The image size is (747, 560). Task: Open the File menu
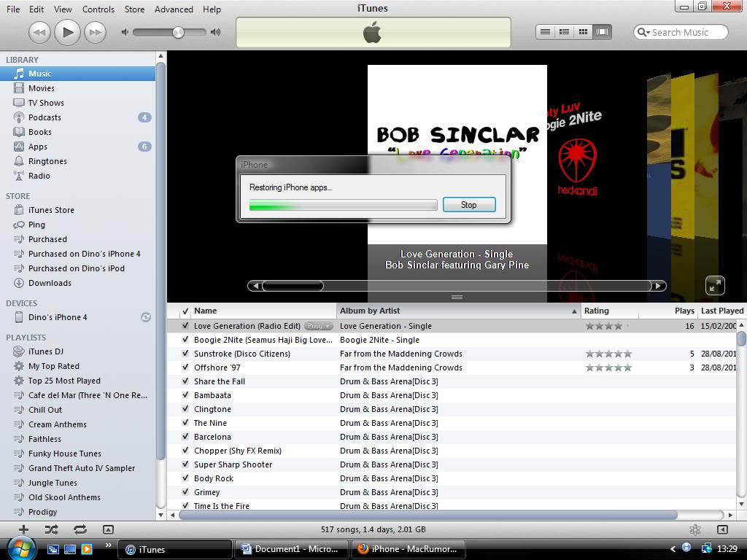13,9
